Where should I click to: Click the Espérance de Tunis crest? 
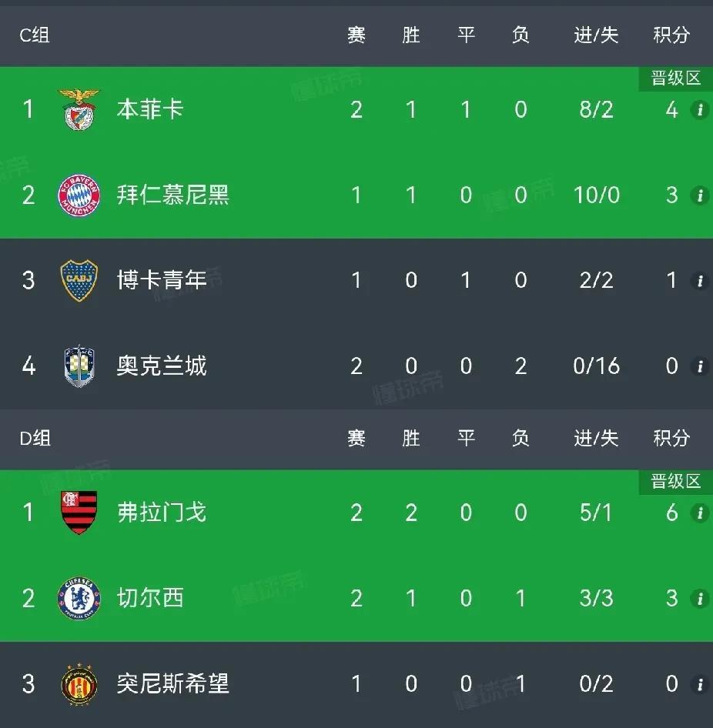[x=79, y=684]
